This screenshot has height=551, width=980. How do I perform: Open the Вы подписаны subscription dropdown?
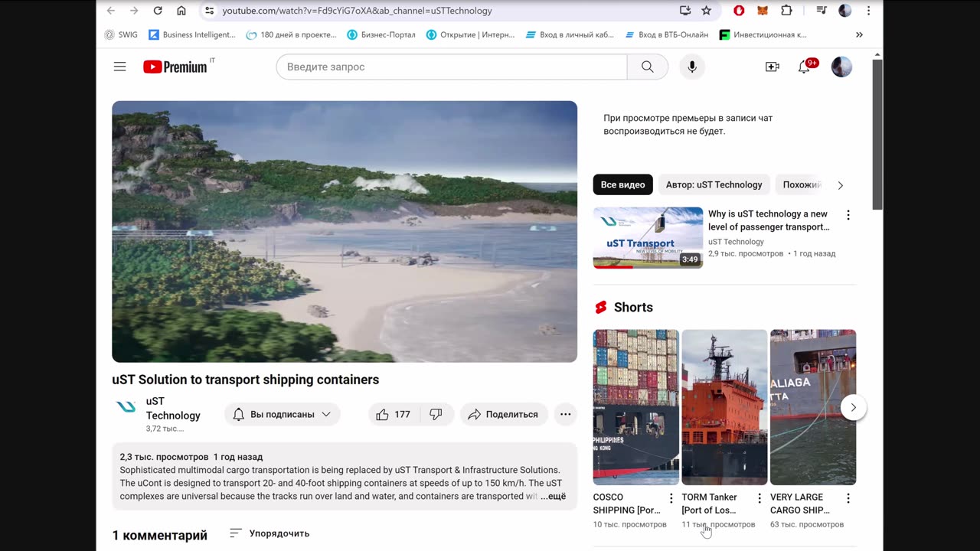tap(283, 414)
